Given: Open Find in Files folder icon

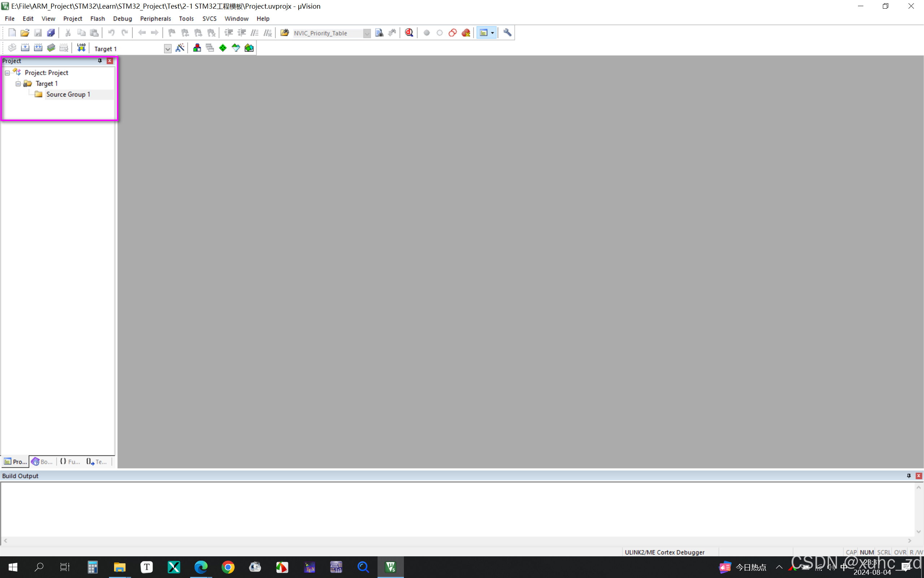Looking at the screenshot, I should tap(285, 33).
